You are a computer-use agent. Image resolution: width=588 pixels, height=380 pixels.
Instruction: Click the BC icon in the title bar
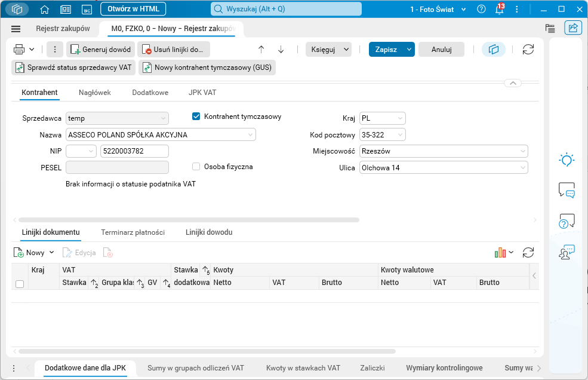[x=87, y=10]
